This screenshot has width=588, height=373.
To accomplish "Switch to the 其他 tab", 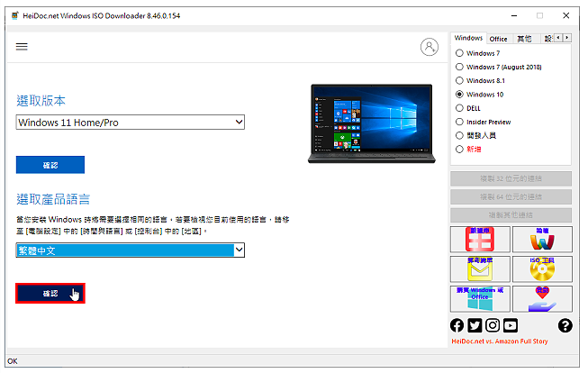I will tap(524, 39).
